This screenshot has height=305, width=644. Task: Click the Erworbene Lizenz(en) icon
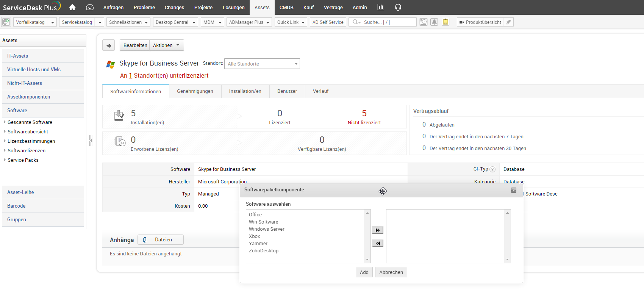(120, 141)
